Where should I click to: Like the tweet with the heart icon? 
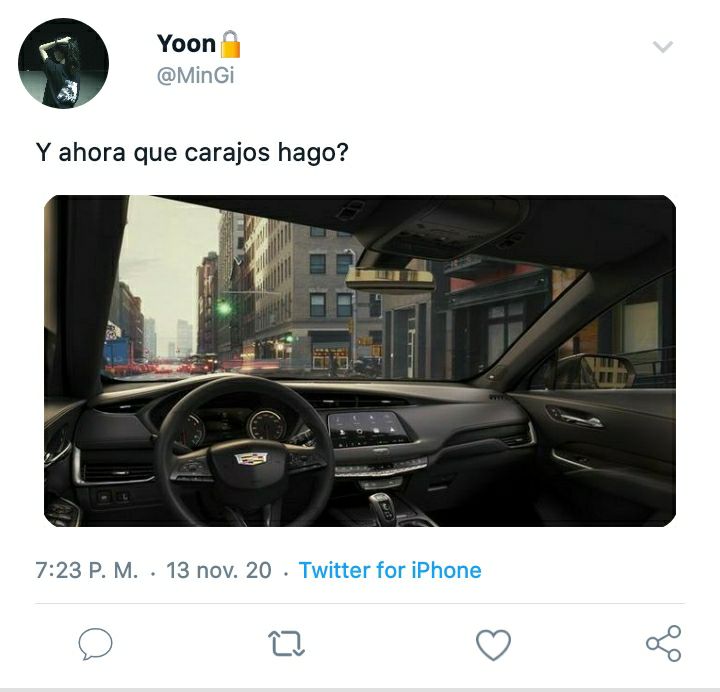494,644
